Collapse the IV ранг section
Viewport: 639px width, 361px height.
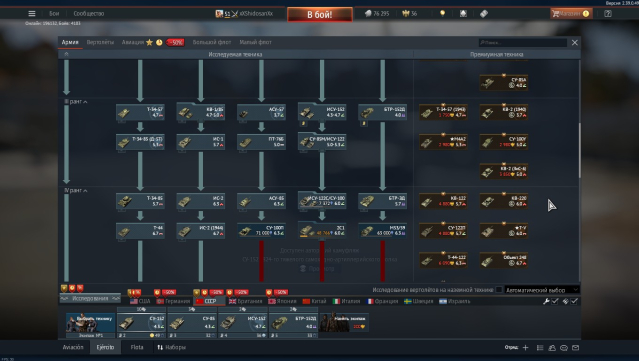click(x=85, y=191)
